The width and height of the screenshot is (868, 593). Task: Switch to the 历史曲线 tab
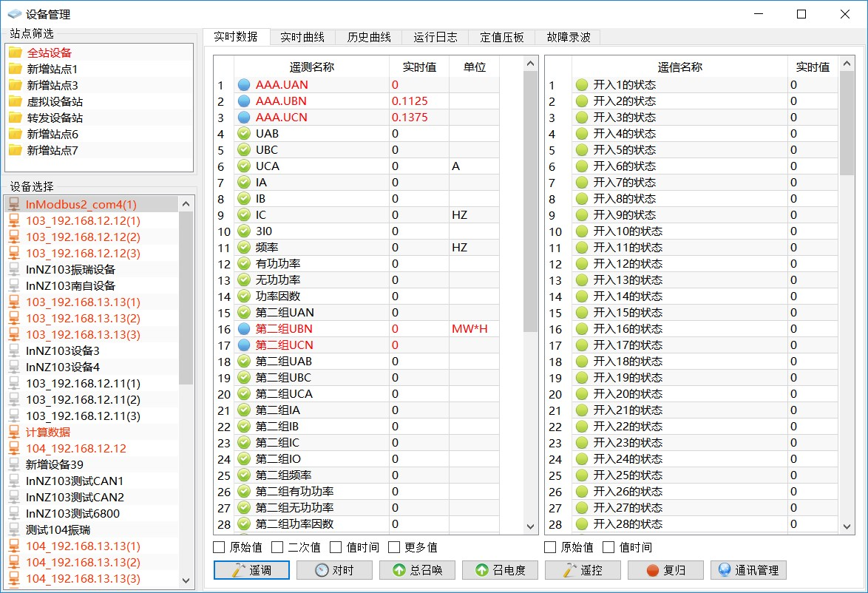pos(368,37)
